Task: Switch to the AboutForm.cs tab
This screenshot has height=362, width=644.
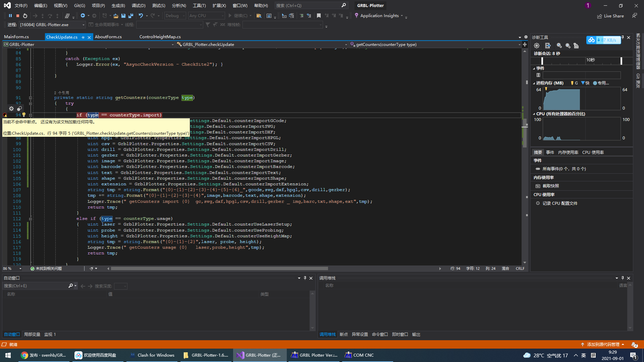Action: tap(108, 37)
